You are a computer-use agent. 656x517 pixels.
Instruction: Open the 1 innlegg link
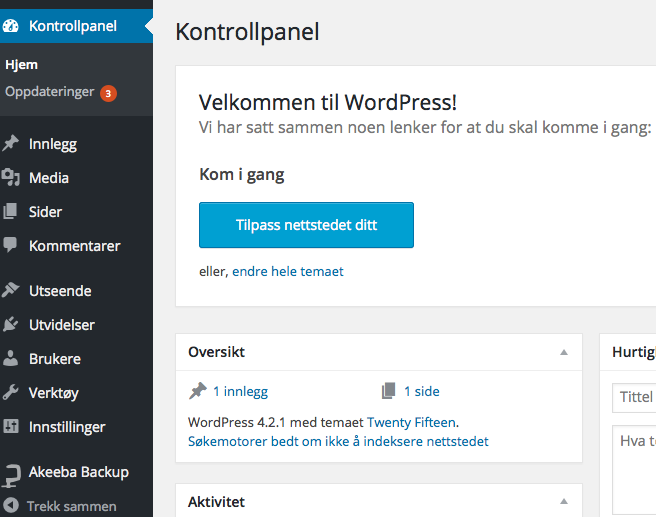point(241,392)
